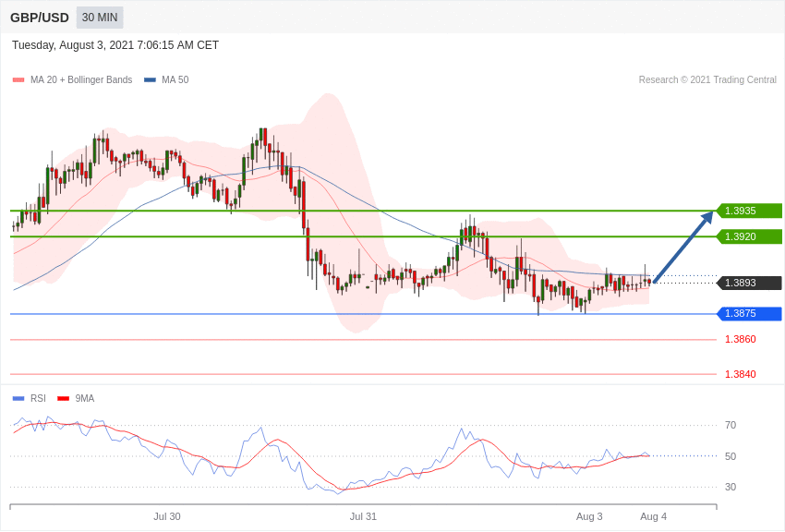Click the RSI 30 level label
785x532 pixels.
click(731, 487)
